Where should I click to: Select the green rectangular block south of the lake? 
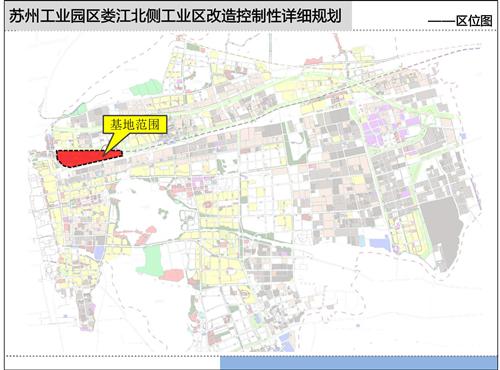(153, 261)
